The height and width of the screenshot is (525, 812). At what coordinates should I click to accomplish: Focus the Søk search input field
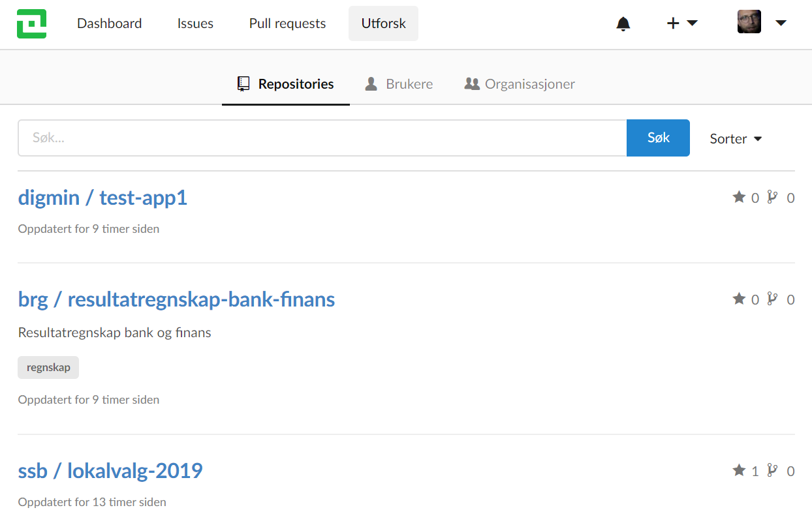click(x=322, y=138)
